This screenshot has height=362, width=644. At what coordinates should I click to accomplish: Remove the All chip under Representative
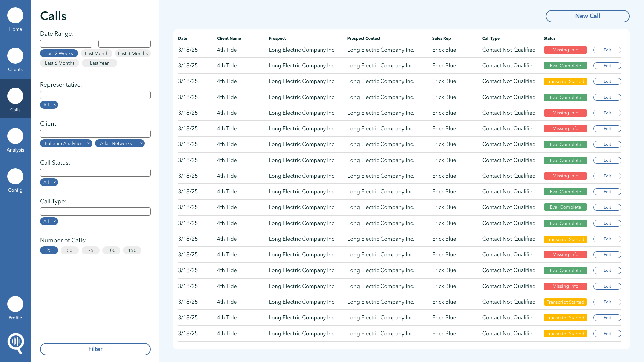point(55,105)
